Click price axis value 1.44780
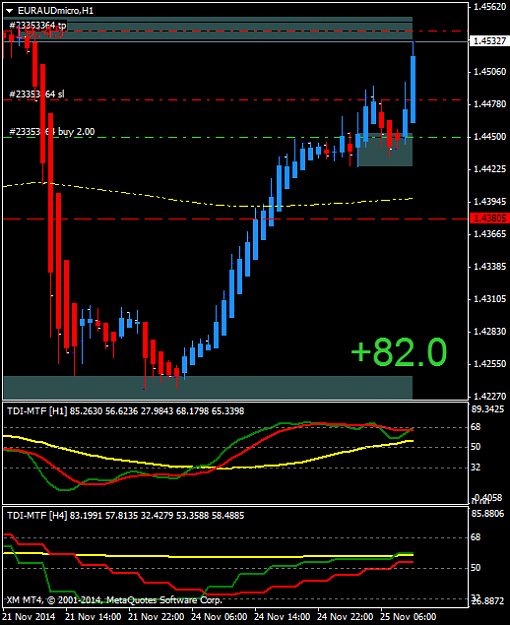This screenshot has height=625, width=510. pos(490,104)
